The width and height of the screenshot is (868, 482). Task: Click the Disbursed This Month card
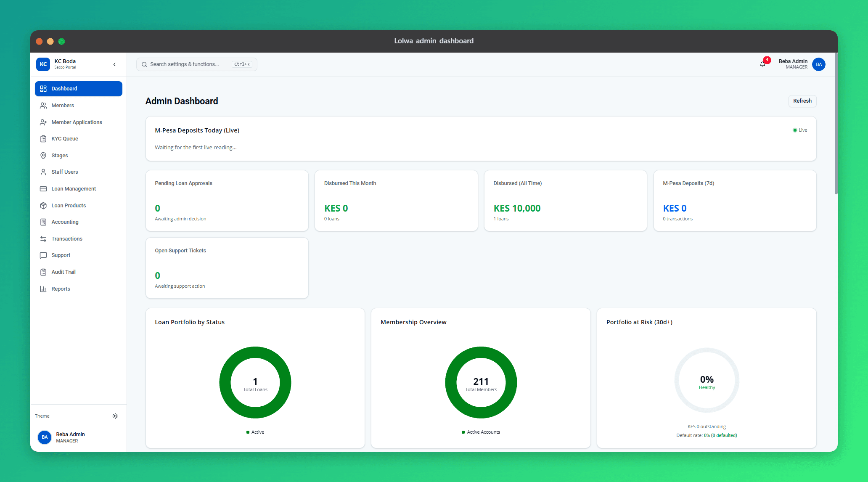396,201
